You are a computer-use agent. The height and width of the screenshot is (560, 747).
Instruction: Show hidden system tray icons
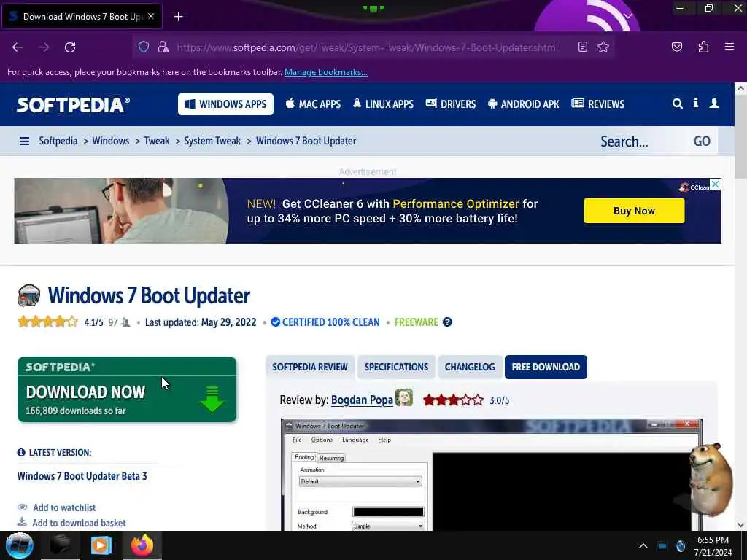tap(643, 546)
